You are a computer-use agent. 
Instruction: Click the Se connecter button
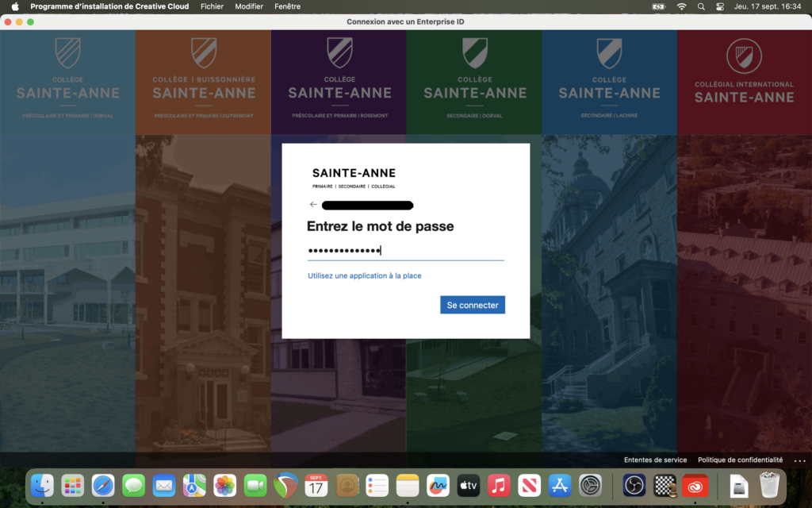[473, 305]
